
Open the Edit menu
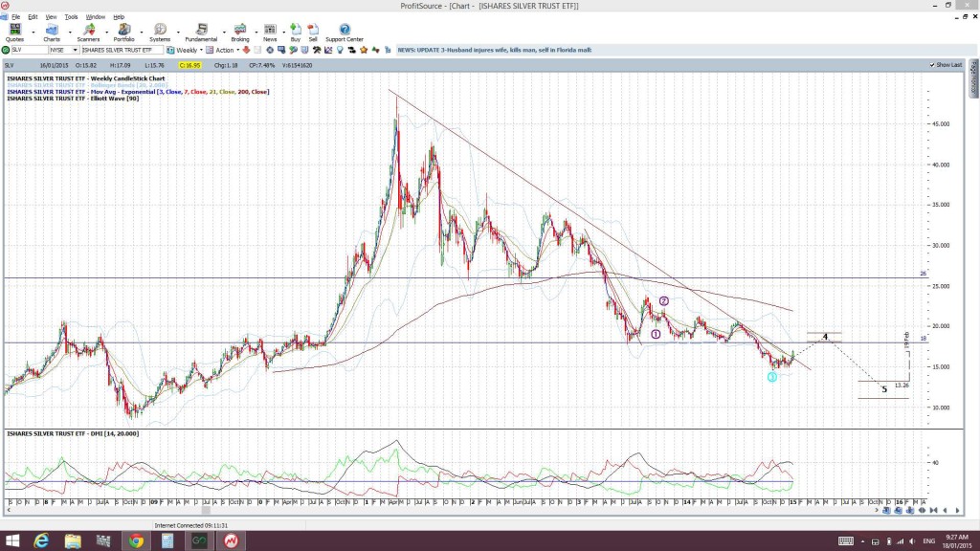pyautogui.click(x=33, y=17)
